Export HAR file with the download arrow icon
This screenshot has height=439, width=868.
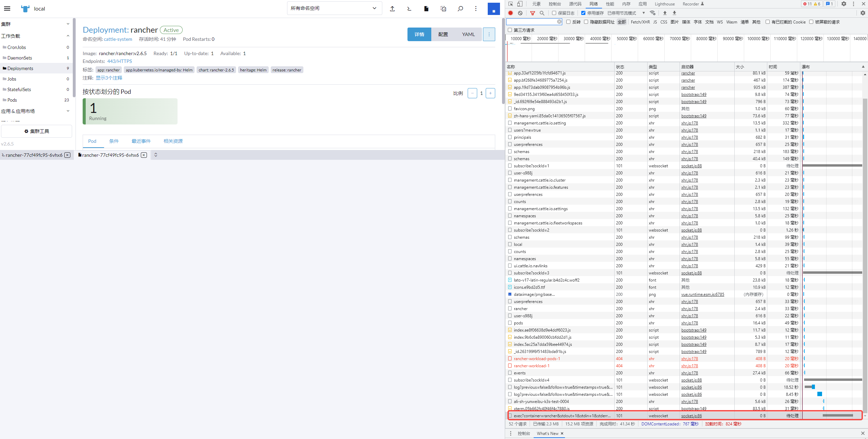[x=674, y=13]
